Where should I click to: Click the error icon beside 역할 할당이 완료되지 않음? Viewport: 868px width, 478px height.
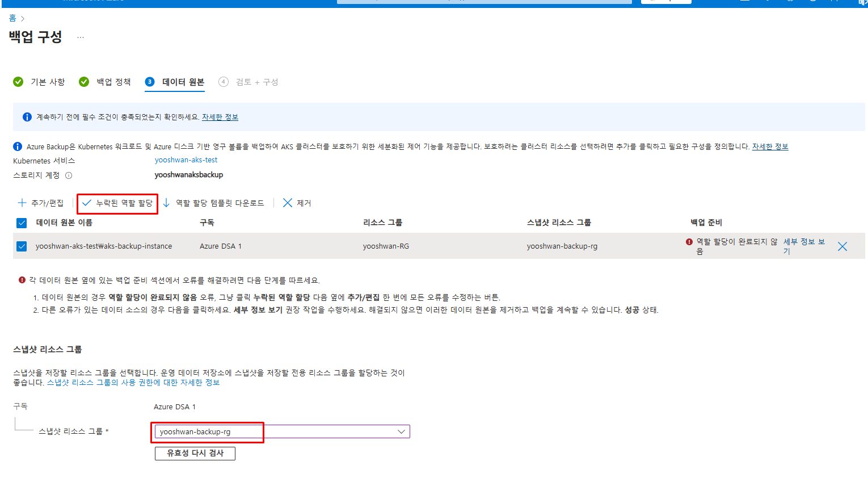click(689, 242)
